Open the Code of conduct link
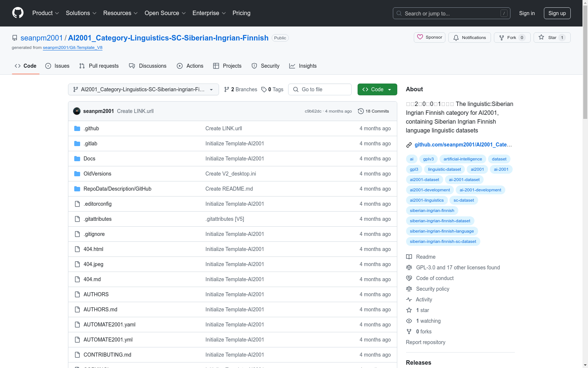 435,278
